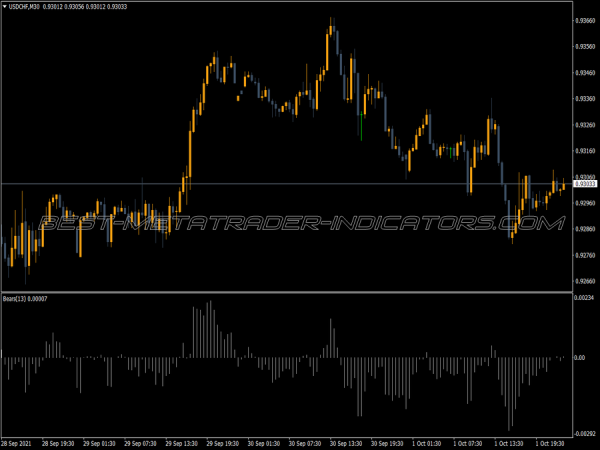Click the 0.93460 price axis label
This screenshot has width=600, height=450.
coord(585,72)
